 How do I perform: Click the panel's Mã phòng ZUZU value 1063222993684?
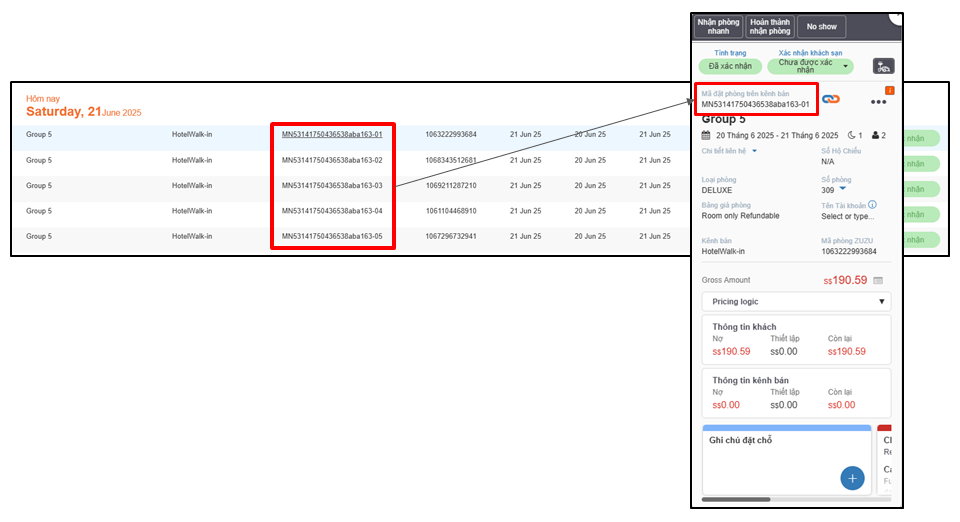tap(849, 252)
